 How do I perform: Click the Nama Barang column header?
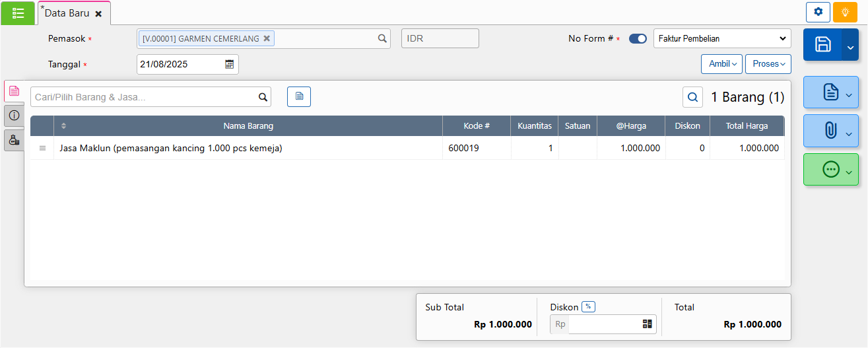(x=248, y=126)
